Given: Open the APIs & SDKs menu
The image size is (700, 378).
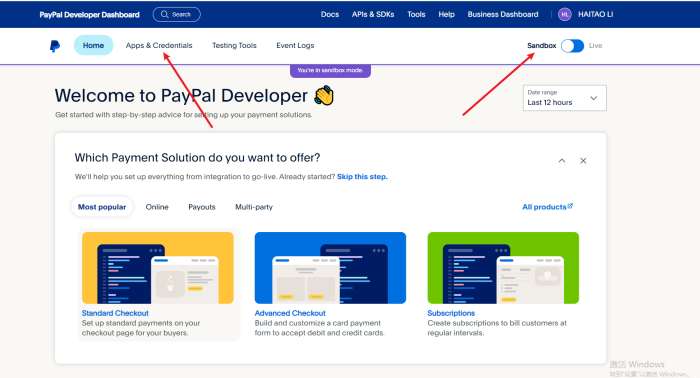Looking at the screenshot, I should [x=373, y=14].
